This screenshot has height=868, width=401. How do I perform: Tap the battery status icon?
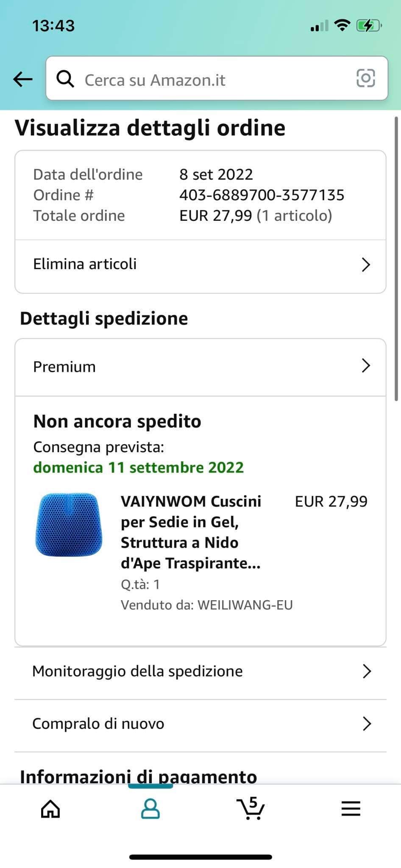369,26
